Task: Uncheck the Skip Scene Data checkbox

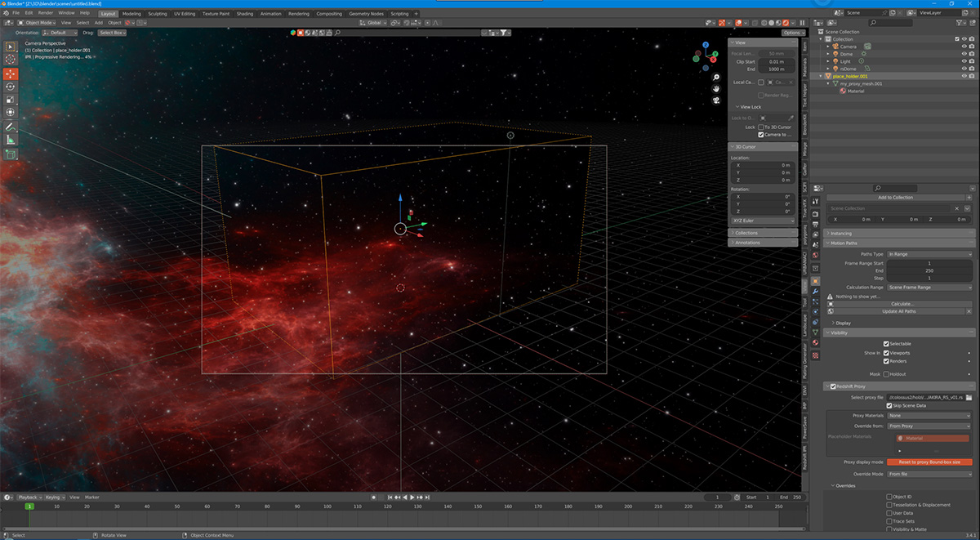Action: [889, 405]
